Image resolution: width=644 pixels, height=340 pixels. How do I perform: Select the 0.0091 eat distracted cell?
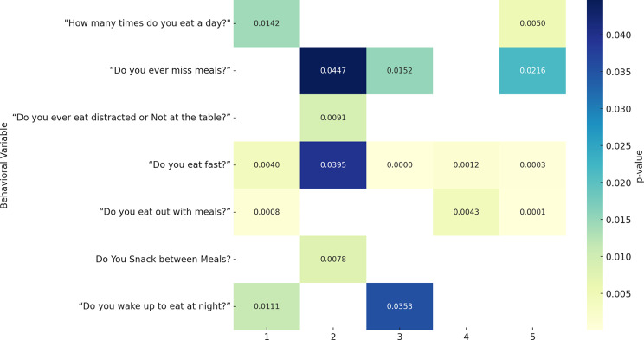tap(333, 118)
